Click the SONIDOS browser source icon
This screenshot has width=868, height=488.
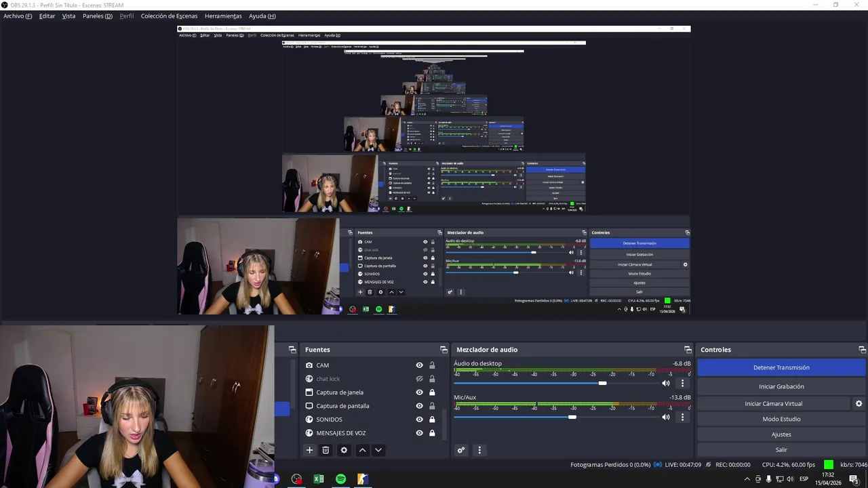309,420
